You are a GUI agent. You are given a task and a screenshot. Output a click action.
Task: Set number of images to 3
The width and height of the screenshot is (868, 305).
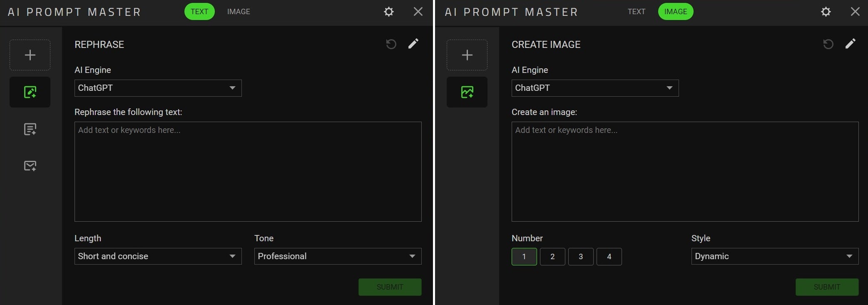click(x=581, y=257)
